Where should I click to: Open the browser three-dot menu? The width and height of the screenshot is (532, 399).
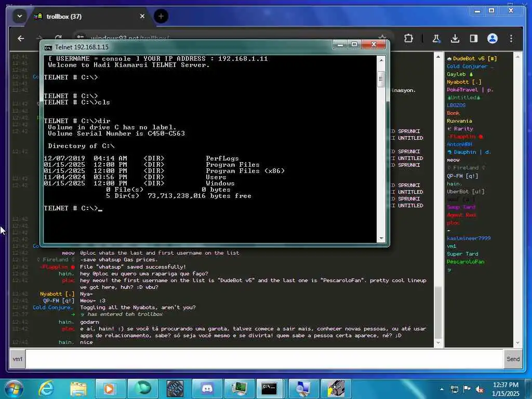[511, 38]
